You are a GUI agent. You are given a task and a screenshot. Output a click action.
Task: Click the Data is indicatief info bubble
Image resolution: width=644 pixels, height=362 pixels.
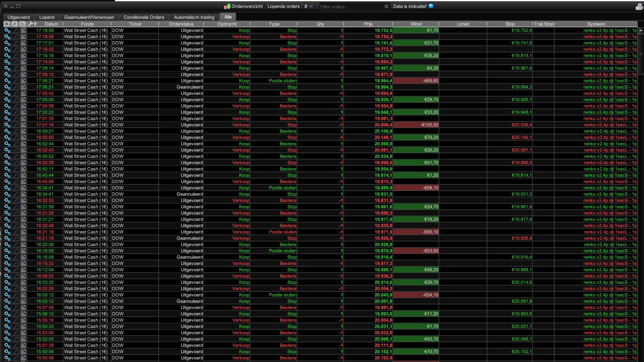[x=431, y=6]
